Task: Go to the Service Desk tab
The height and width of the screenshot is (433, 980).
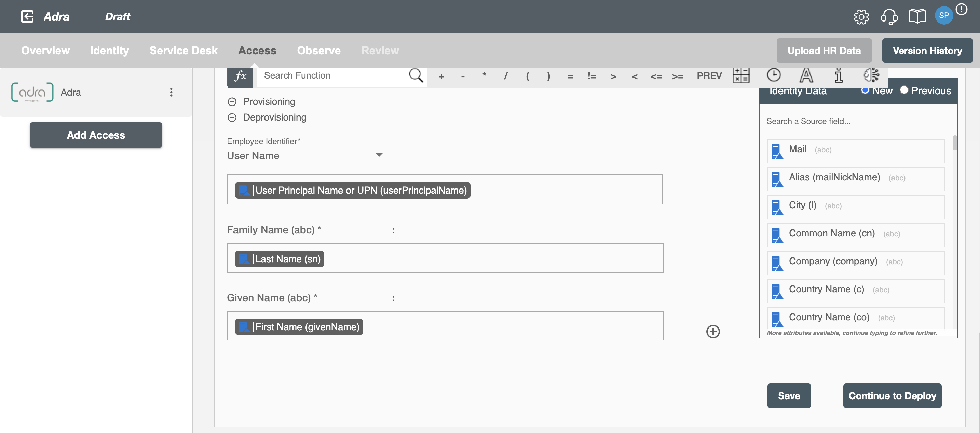Action: tap(183, 51)
